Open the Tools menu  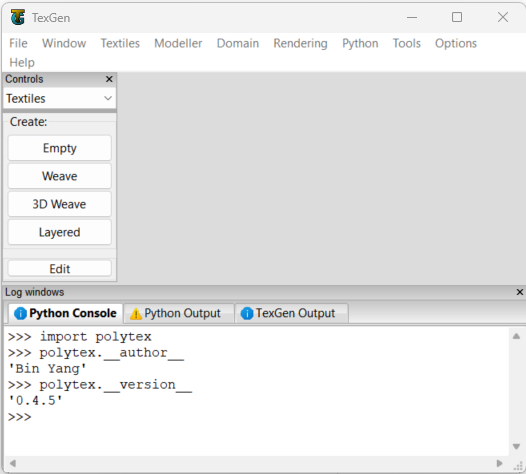coord(407,43)
